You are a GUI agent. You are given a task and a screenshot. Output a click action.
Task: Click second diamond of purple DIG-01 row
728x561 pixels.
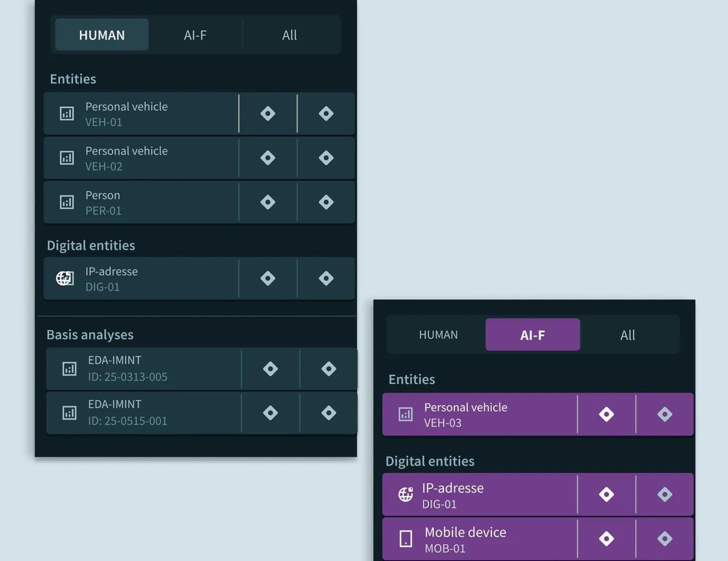coord(665,494)
